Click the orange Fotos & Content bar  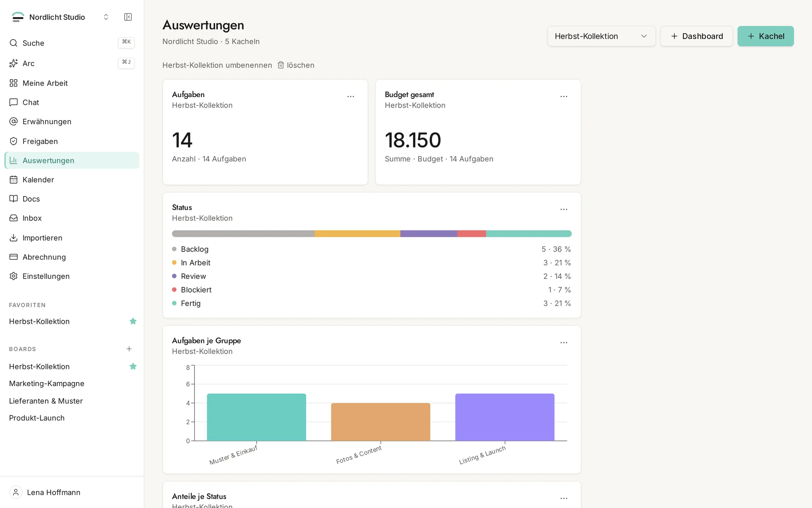(x=381, y=422)
